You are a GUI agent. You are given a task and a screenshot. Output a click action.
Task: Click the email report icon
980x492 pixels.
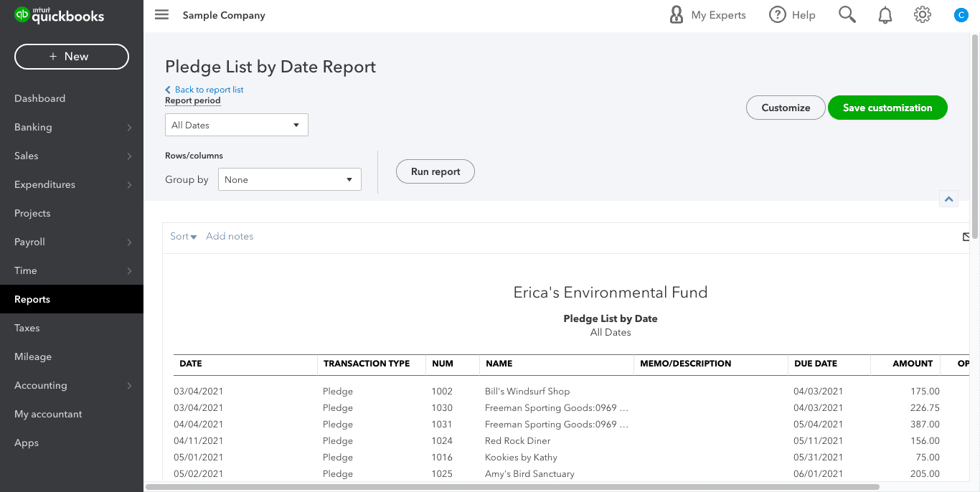point(966,237)
